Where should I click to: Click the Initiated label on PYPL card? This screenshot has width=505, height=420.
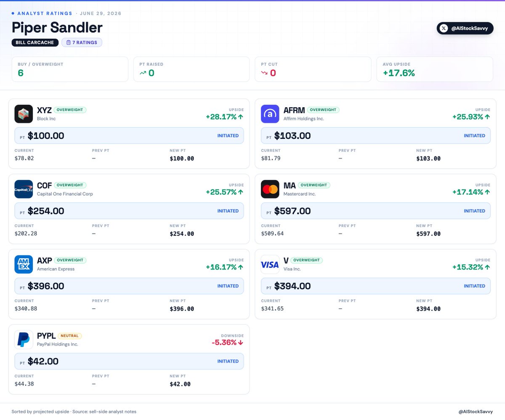[228, 361]
